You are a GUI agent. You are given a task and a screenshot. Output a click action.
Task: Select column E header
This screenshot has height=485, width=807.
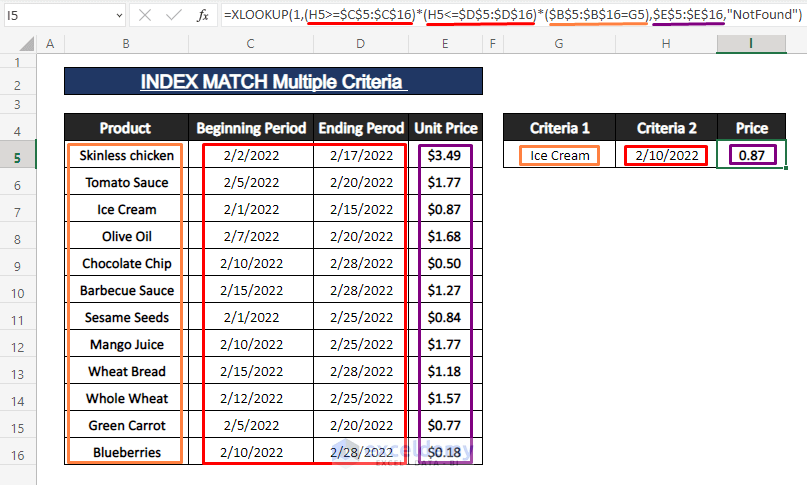445,44
